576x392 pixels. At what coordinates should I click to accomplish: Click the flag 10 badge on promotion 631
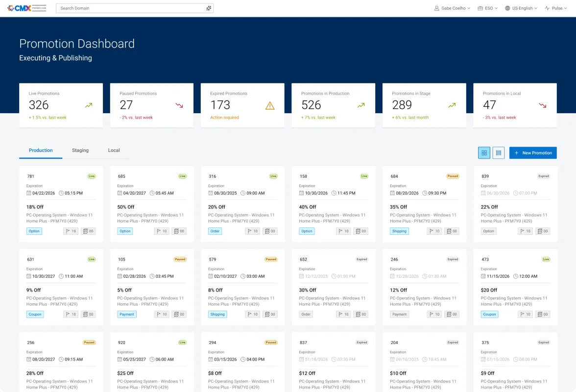click(x=71, y=314)
